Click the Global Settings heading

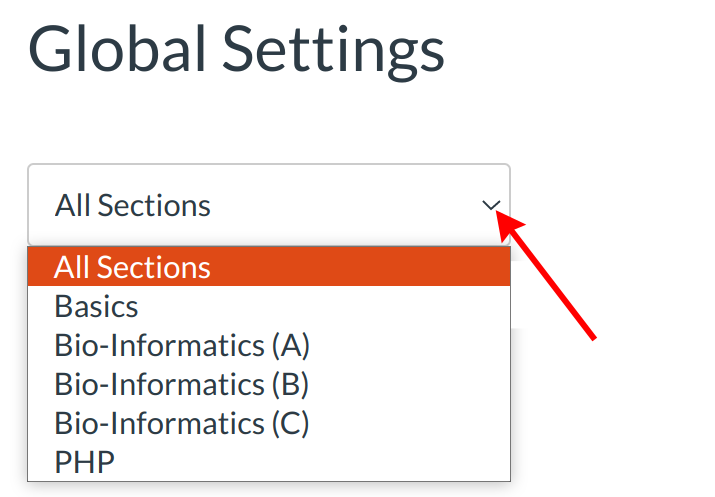pyautogui.click(x=236, y=48)
